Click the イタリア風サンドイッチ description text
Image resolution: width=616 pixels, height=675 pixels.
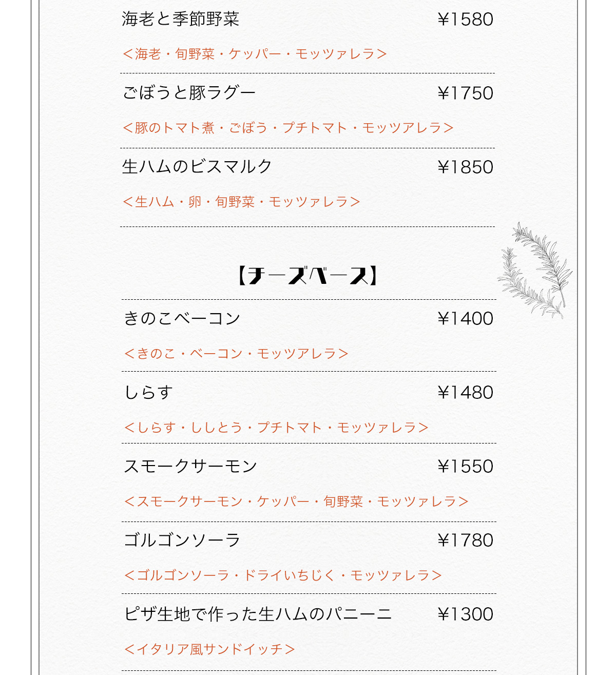coord(209,649)
